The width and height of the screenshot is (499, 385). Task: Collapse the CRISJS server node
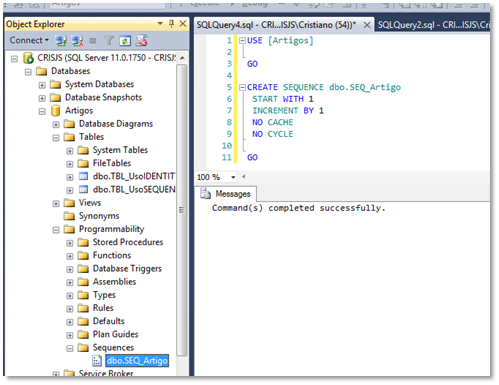tap(14, 59)
